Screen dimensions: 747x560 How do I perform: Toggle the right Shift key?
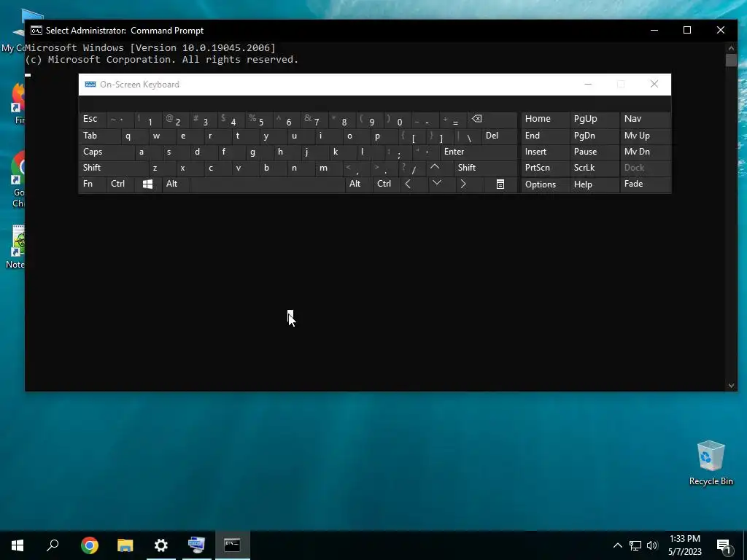pos(485,168)
